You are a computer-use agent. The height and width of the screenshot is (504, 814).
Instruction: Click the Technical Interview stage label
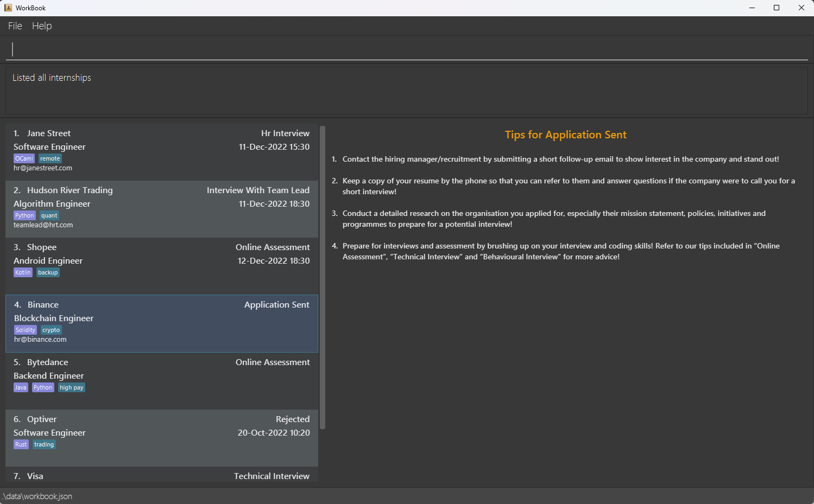coord(272,476)
